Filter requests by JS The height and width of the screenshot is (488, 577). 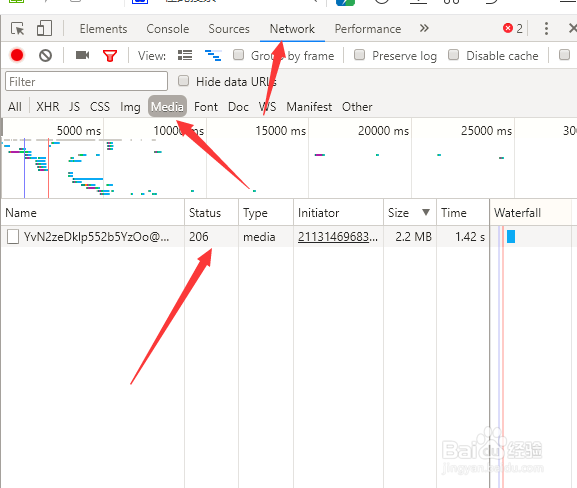pos(74,107)
